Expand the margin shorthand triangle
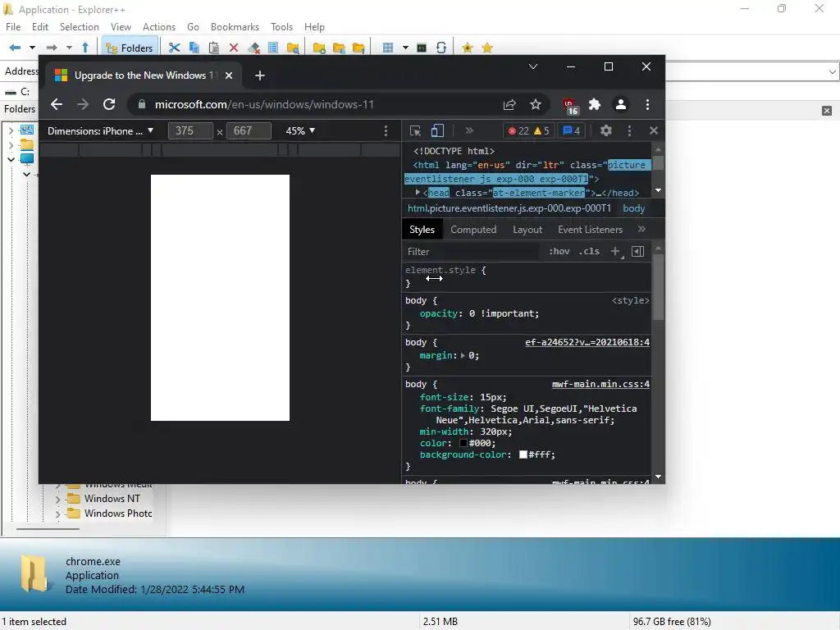Image resolution: width=840 pixels, height=630 pixels. (463, 355)
